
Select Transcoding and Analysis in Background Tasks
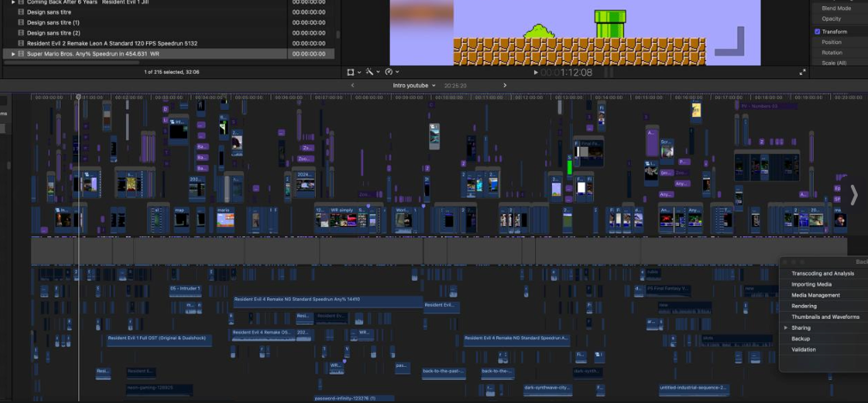822,273
